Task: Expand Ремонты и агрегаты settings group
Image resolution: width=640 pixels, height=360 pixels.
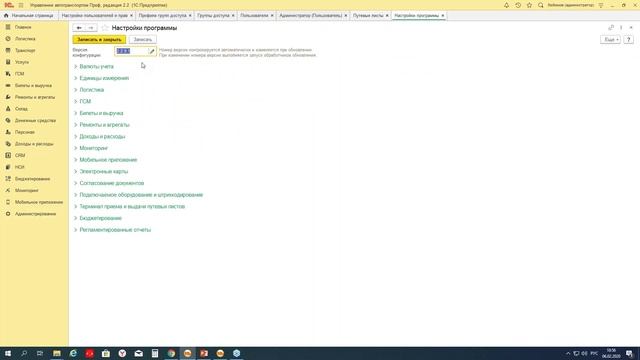Action: coord(104,125)
